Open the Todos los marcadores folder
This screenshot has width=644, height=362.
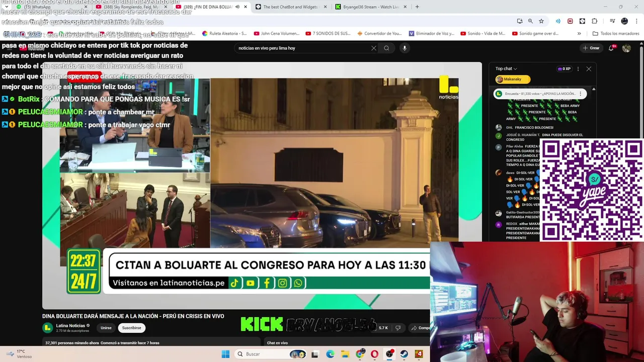tap(616, 34)
